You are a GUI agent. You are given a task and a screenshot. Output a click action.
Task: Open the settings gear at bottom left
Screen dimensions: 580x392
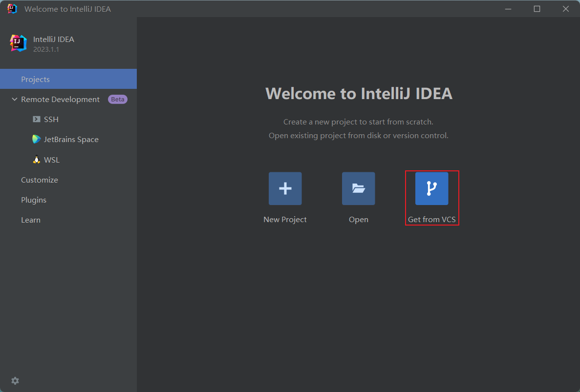pos(15,381)
